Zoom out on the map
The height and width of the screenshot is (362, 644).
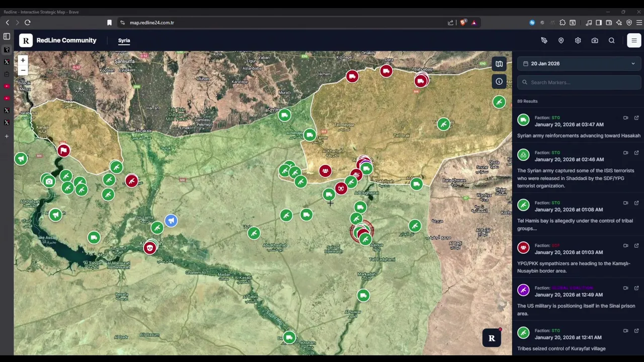coord(23,70)
